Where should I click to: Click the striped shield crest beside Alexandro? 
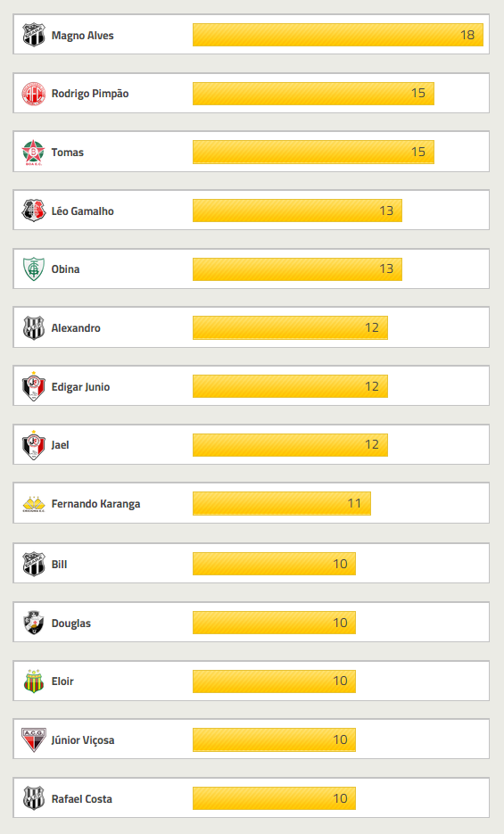click(x=34, y=327)
